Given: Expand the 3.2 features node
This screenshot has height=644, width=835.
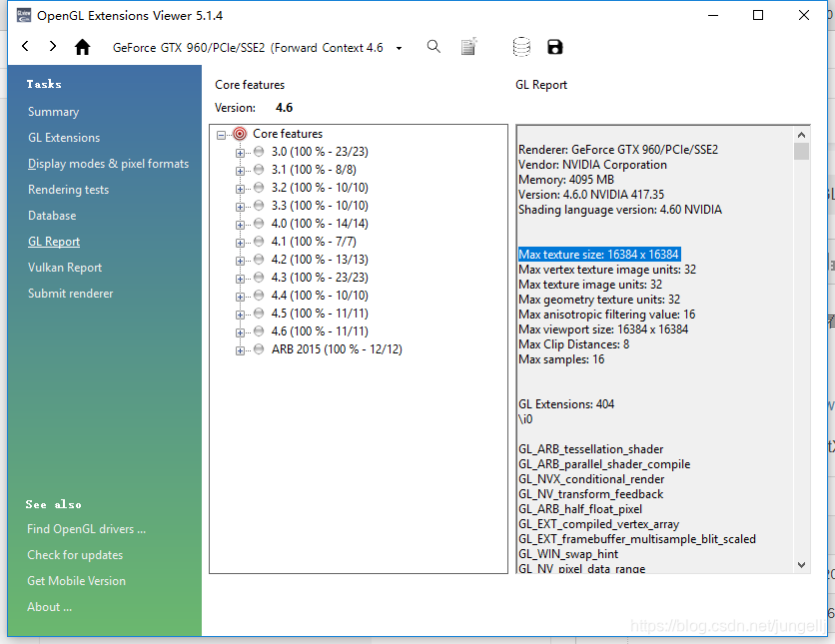Looking at the screenshot, I should point(240,189).
